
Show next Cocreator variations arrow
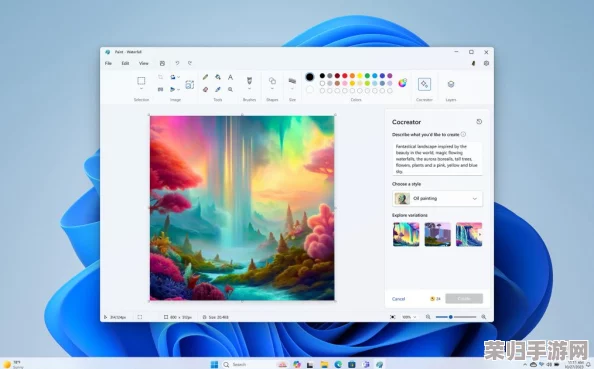[480, 235]
